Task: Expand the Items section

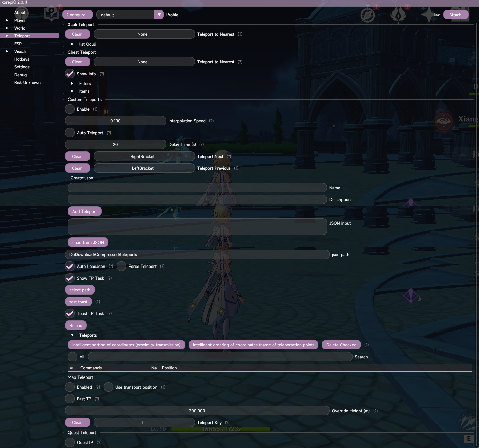Action: click(72, 91)
